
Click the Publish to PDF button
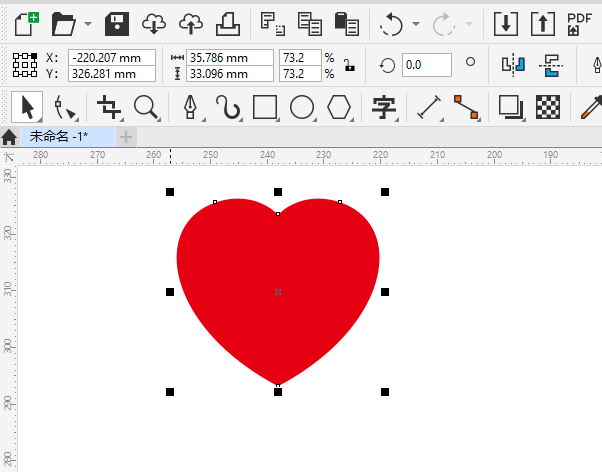[x=579, y=22]
